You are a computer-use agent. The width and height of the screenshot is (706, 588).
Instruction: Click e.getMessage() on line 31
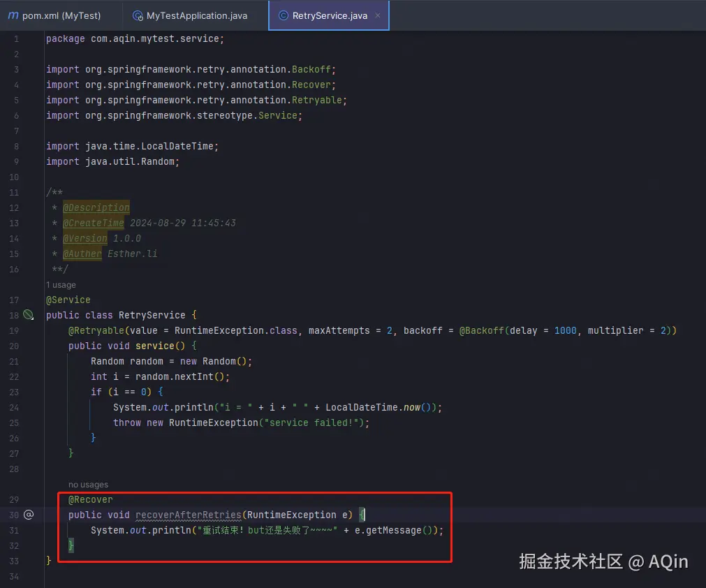(x=394, y=530)
